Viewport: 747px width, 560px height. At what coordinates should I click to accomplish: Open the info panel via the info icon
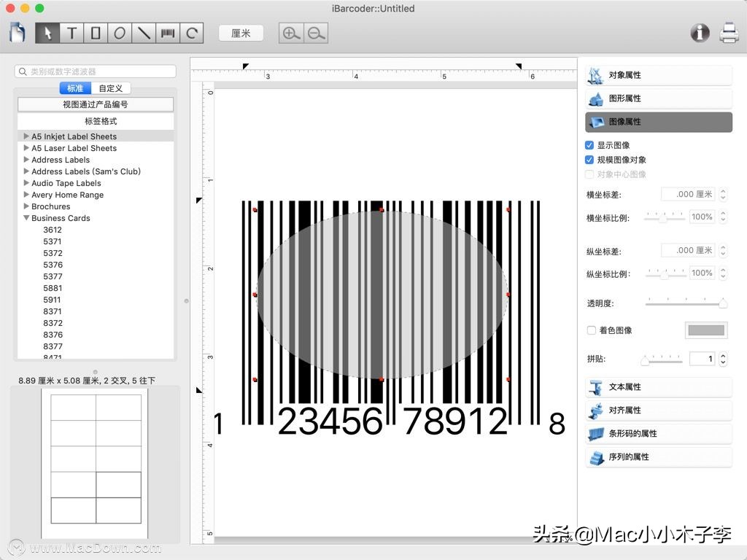(x=699, y=33)
